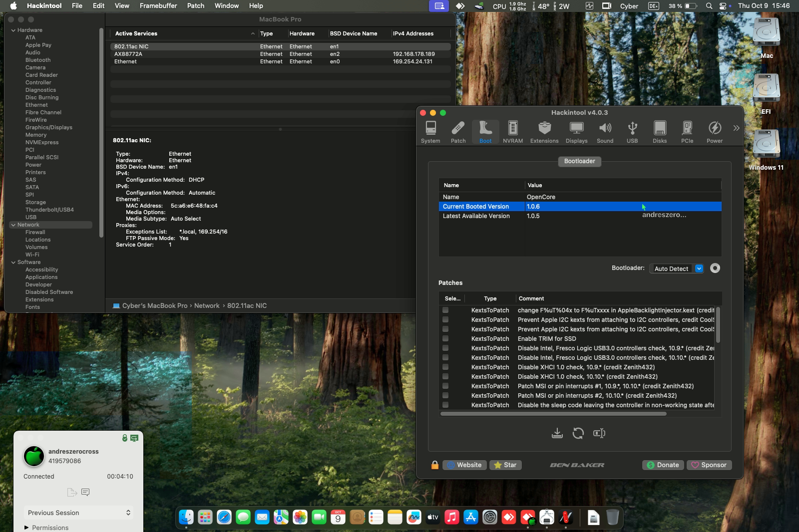Image resolution: width=799 pixels, height=532 pixels.
Task: Open Finder from the Dock
Action: (x=186, y=518)
